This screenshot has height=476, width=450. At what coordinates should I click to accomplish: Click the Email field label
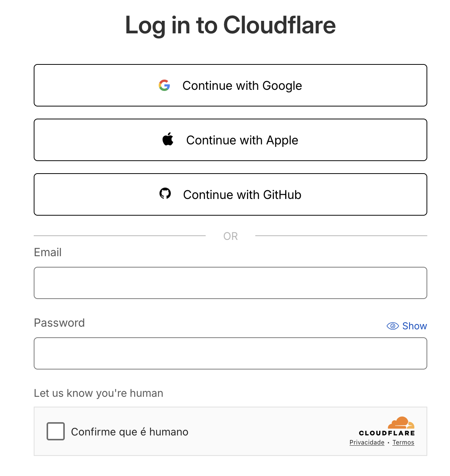[x=47, y=252]
